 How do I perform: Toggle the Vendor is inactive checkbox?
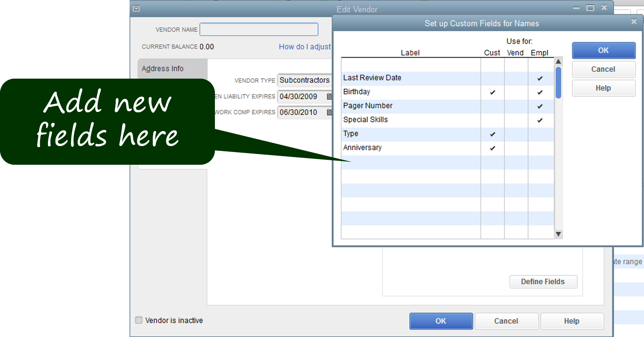[x=139, y=320]
